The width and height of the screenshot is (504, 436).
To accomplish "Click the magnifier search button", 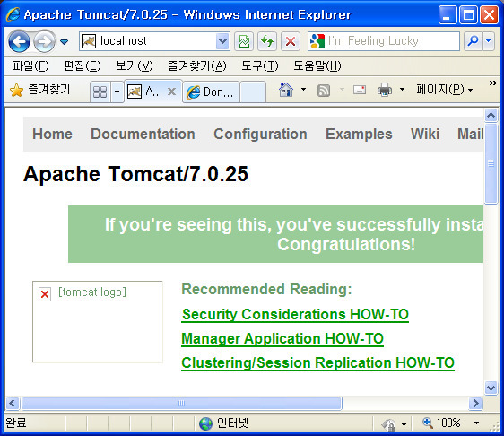I will tap(473, 41).
